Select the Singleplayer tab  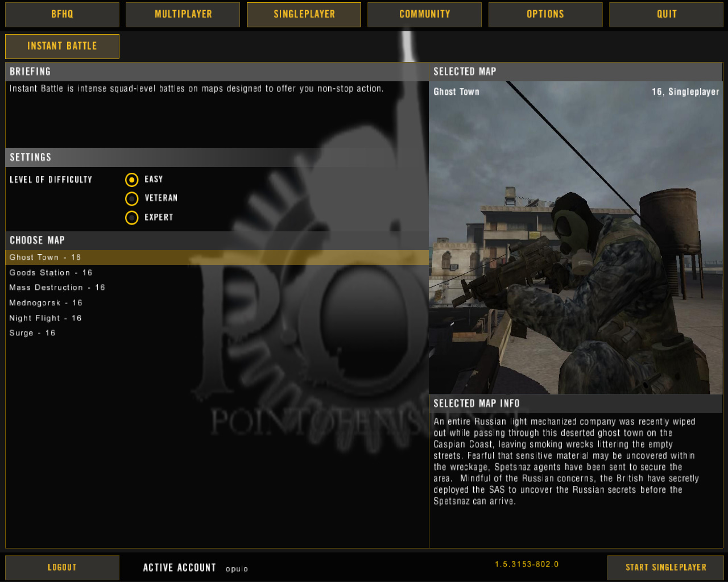(x=304, y=14)
